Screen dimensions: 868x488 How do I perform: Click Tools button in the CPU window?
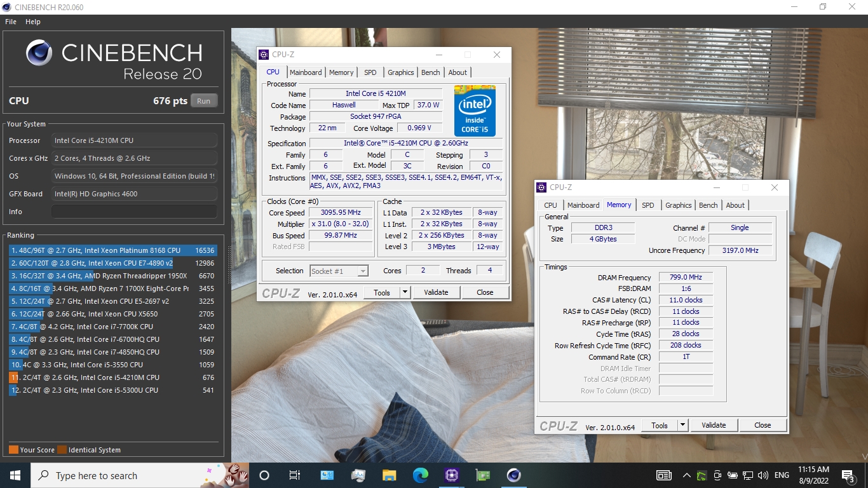click(x=382, y=292)
